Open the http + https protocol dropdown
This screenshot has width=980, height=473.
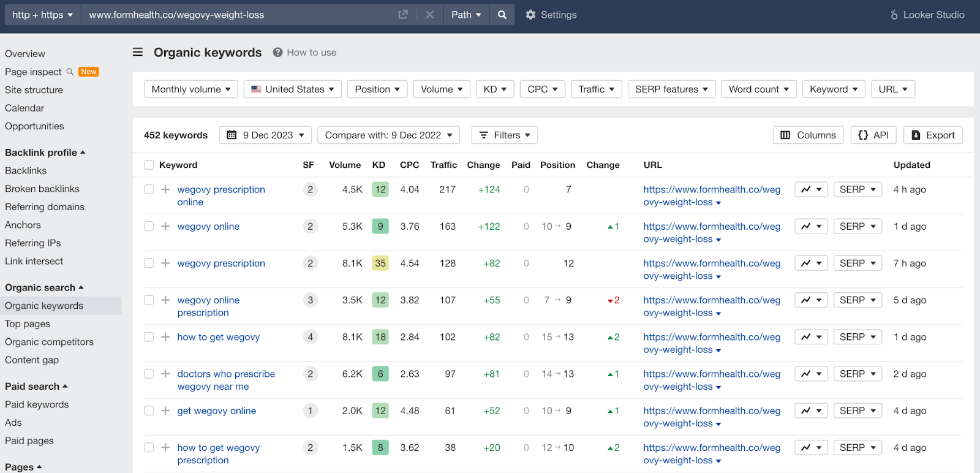coord(42,15)
